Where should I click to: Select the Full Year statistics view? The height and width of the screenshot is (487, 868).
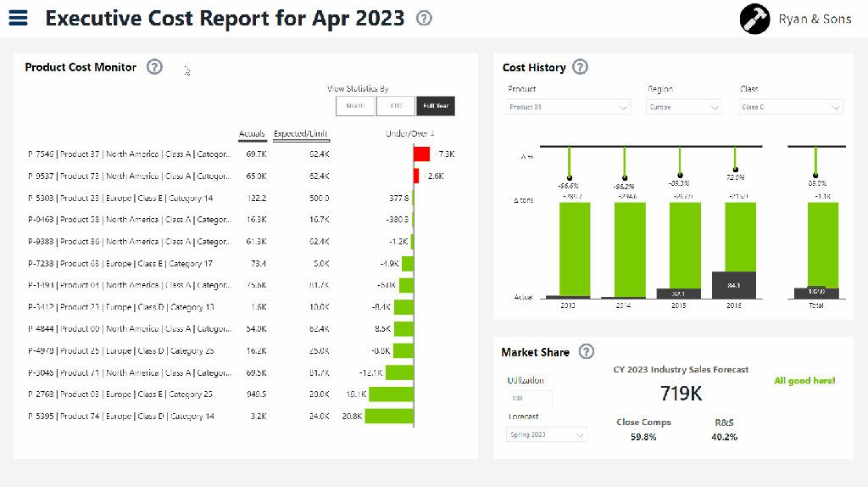[436, 106]
